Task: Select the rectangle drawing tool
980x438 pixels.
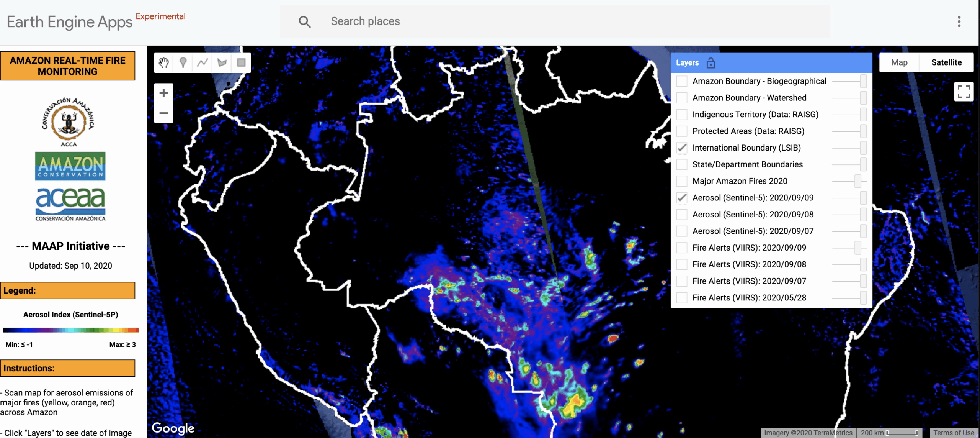Action: coord(241,62)
